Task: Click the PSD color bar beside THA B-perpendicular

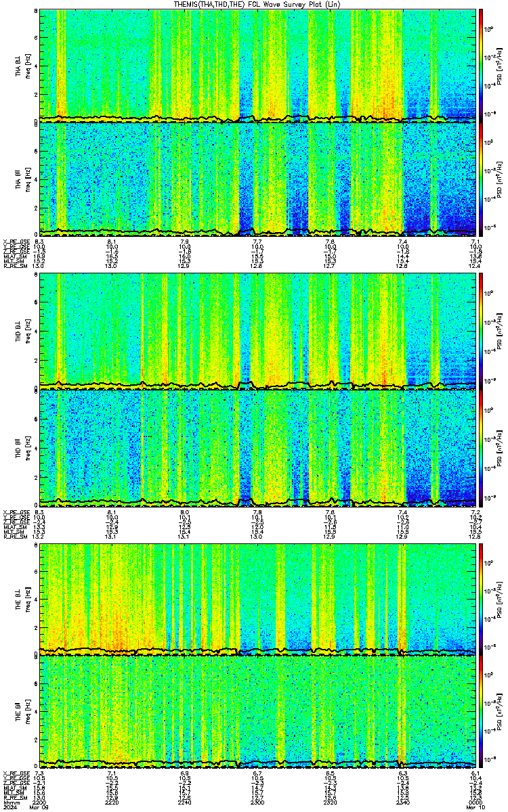Action: [481, 65]
